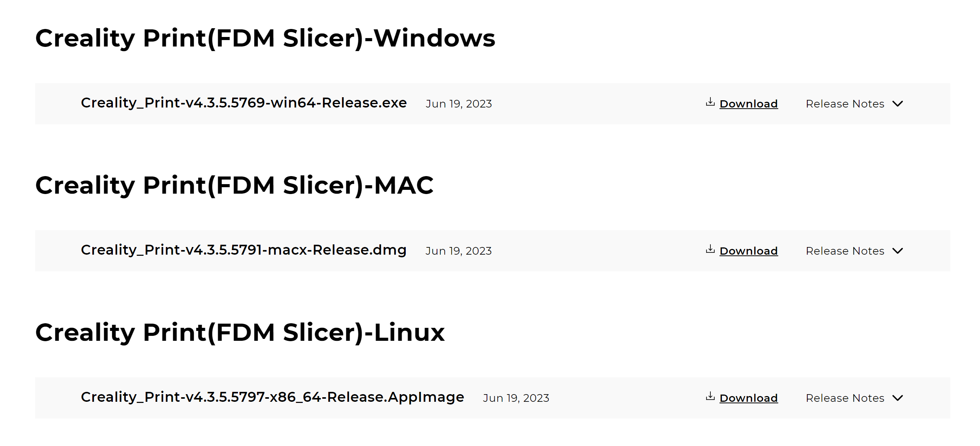Image resolution: width=980 pixels, height=446 pixels.
Task: Download the win64 Release.exe file
Action: 748,104
